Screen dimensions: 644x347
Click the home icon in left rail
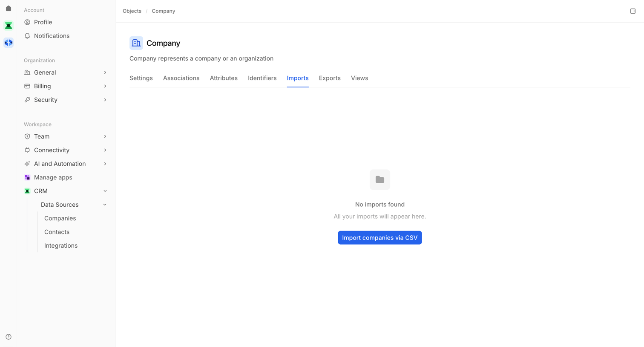click(9, 9)
